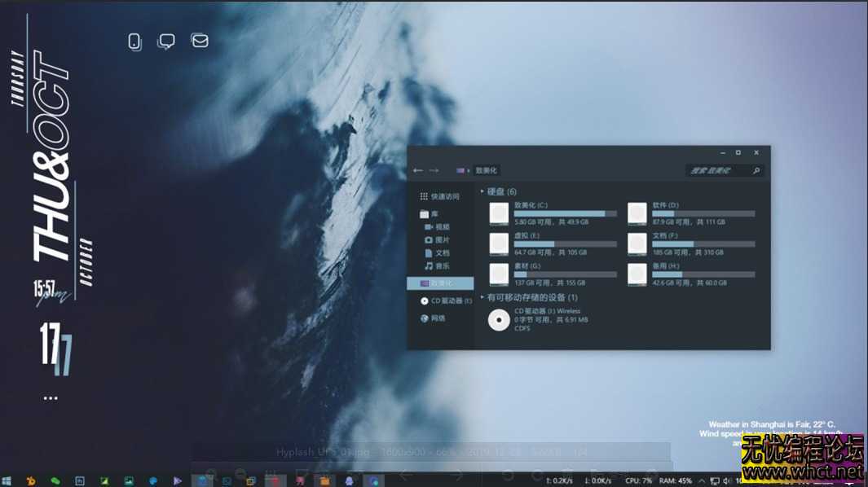Open the mail envelope widget icon
The image size is (868, 487).
[x=199, y=41]
